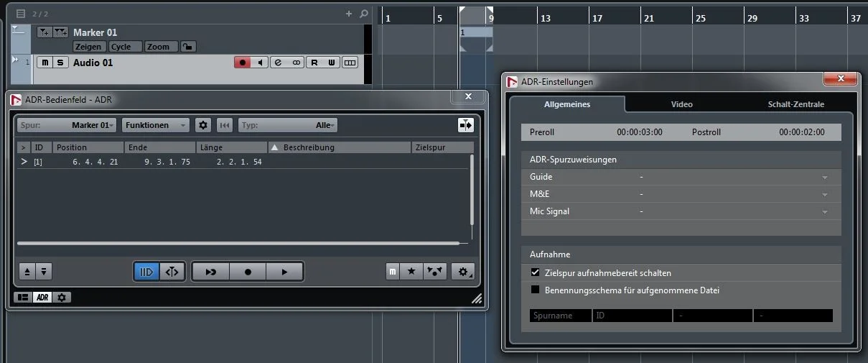
Task: Toggle record enable on Audio 01
Action: (243, 63)
